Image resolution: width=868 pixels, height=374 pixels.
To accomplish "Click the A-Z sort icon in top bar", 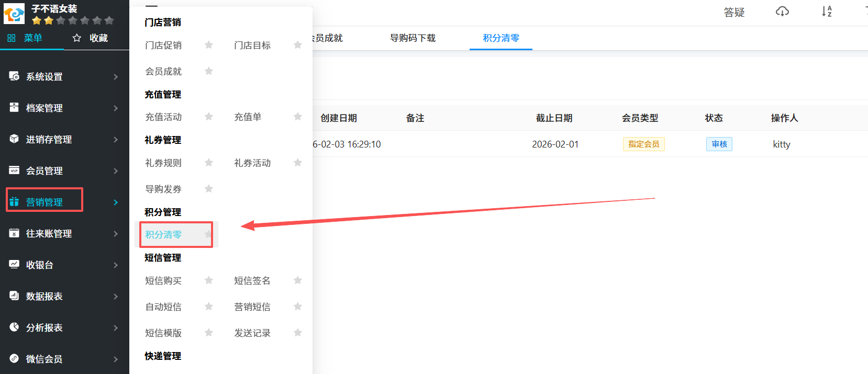I will (827, 12).
